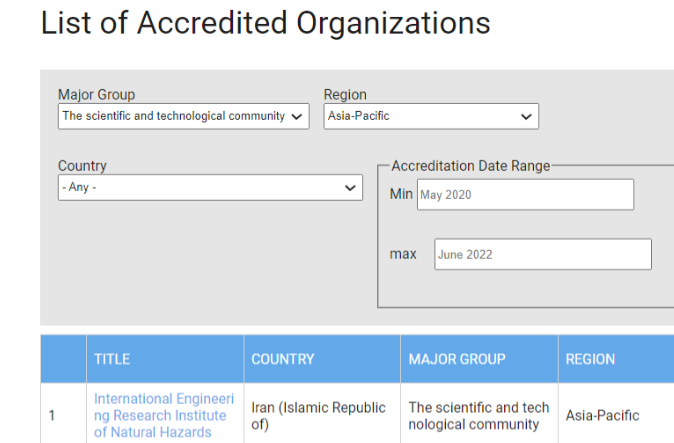Open the Country dropdown set to Any
Image resolution: width=674 pixels, height=443 pixels.
pyautogui.click(x=210, y=187)
